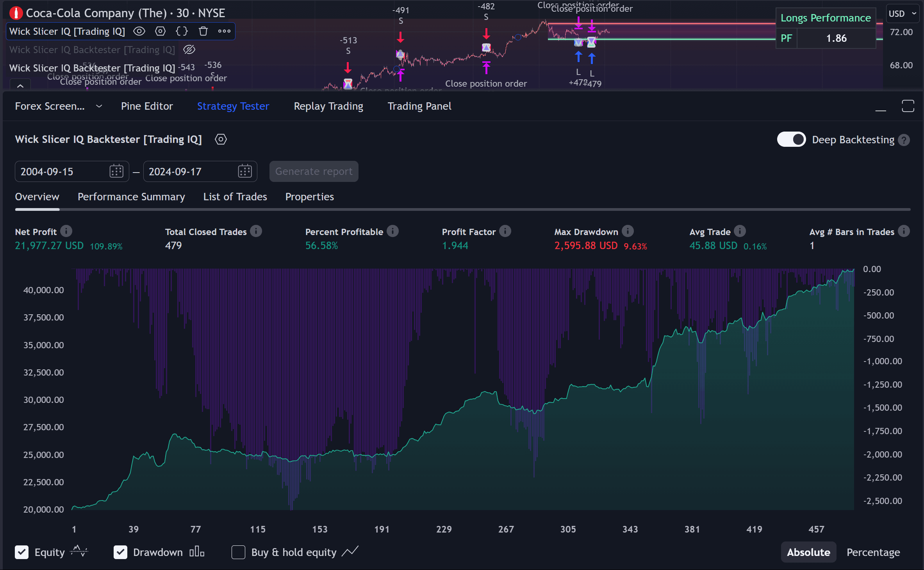Viewport: 924px width, 570px height.
Task: Show info for Total Closed Trades
Action: pyautogui.click(x=256, y=232)
